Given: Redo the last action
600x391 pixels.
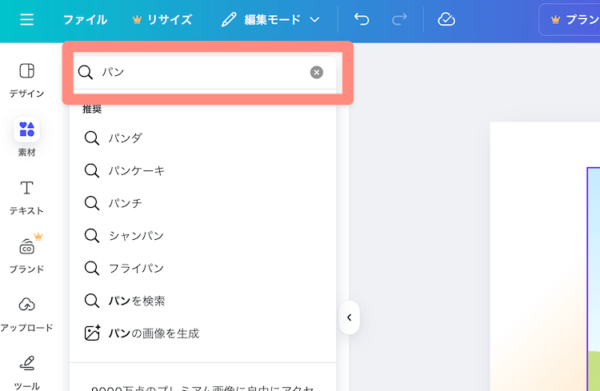Looking at the screenshot, I should pos(399,19).
